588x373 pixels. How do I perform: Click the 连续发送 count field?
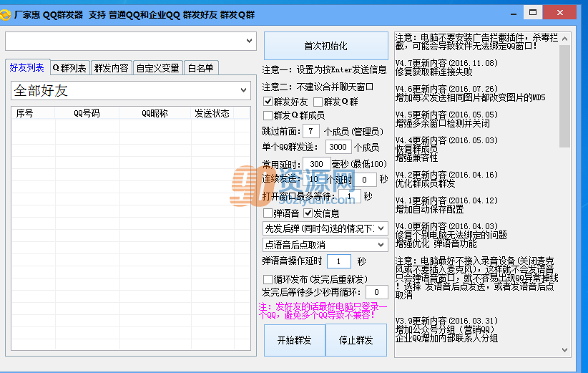point(314,180)
